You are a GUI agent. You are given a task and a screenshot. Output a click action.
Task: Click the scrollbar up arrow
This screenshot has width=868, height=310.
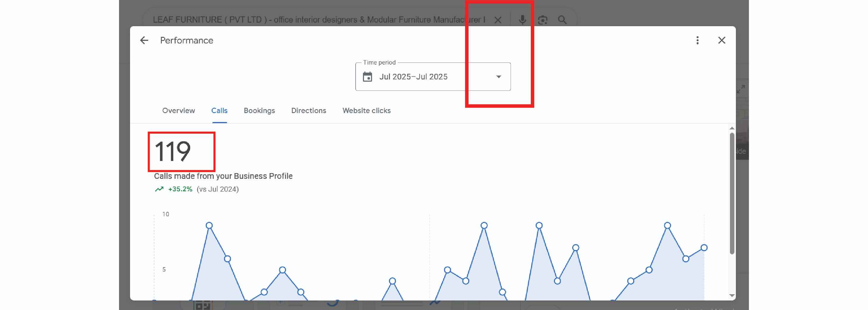[x=731, y=128]
